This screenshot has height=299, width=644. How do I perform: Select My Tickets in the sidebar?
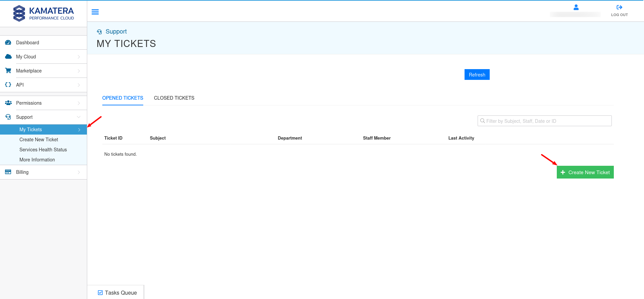point(44,130)
